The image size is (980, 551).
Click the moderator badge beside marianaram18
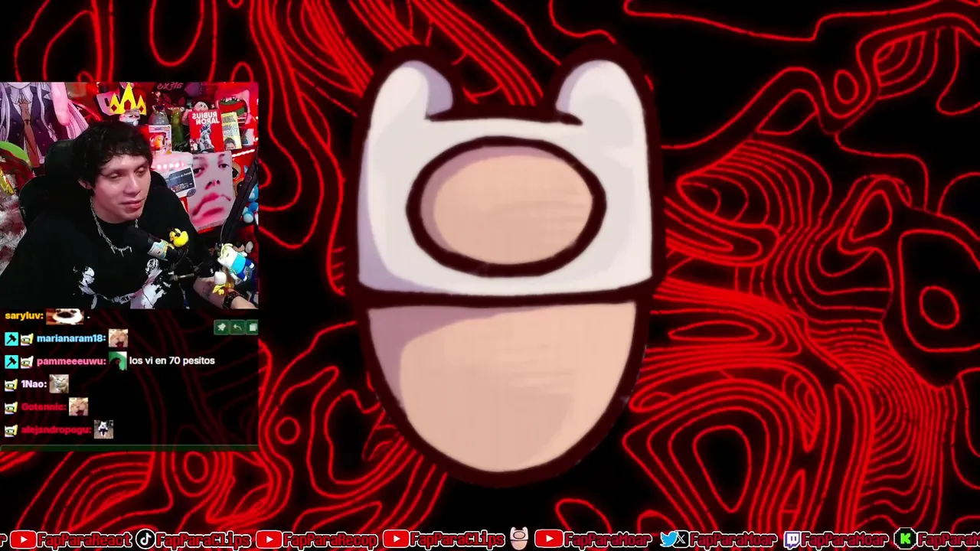coord(11,339)
